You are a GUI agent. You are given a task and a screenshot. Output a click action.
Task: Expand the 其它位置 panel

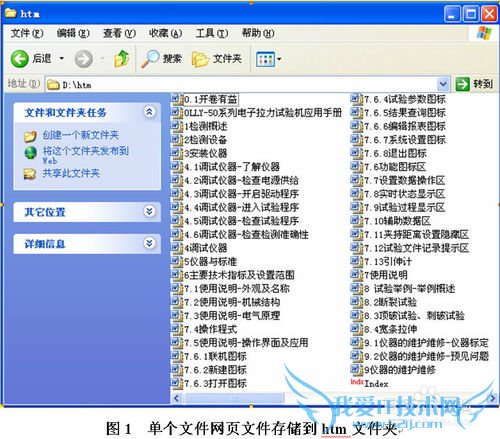point(149,211)
